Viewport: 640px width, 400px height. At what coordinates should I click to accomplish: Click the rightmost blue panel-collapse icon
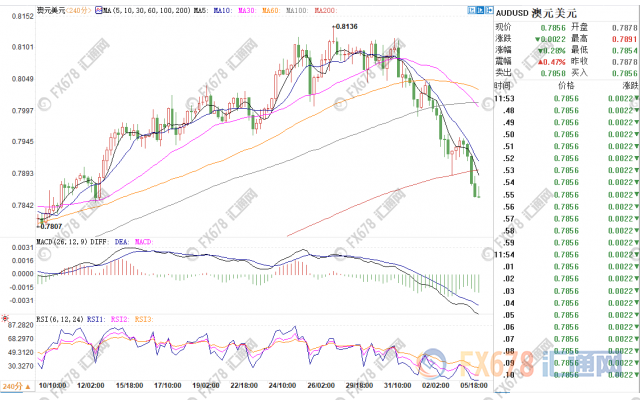[489, 10]
